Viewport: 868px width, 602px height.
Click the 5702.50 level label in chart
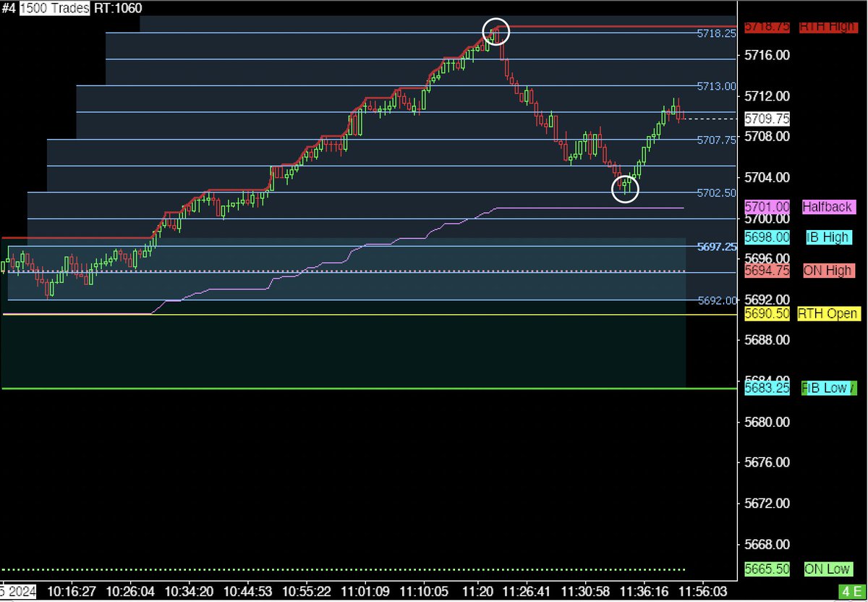click(x=716, y=192)
